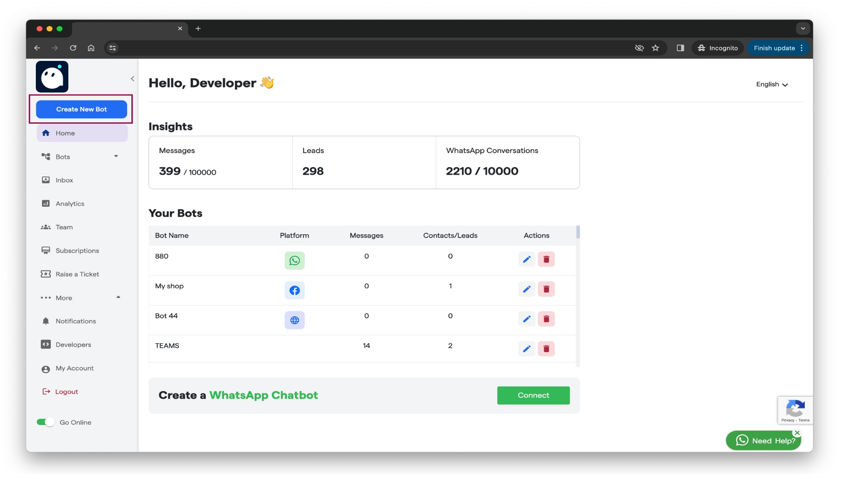Open site settings icon in the address bar
Viewport: 868px width, 502px height.
tap(112, 48)
